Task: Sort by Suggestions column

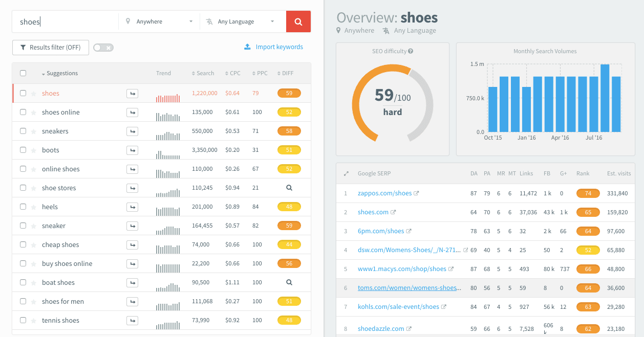Action: [59, 74]
